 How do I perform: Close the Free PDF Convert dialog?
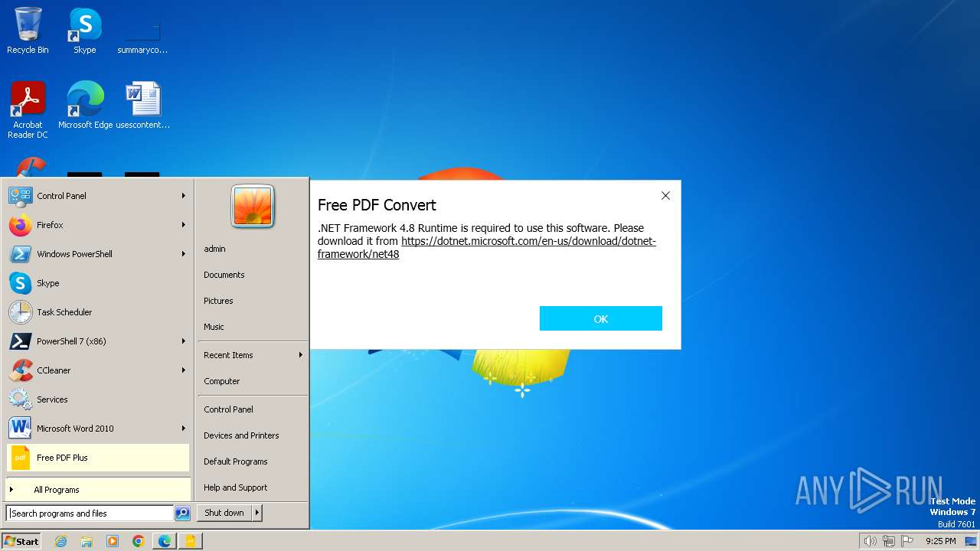tap(665, 196)
